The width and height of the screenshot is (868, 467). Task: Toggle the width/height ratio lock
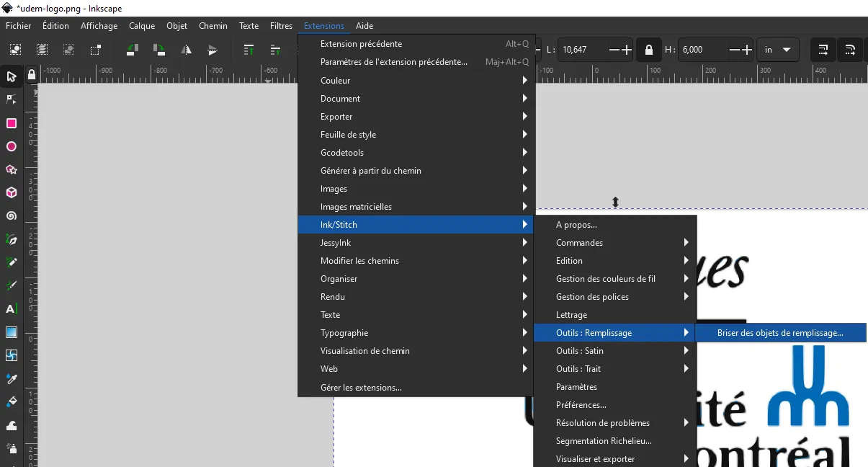(x=649, y=50)
